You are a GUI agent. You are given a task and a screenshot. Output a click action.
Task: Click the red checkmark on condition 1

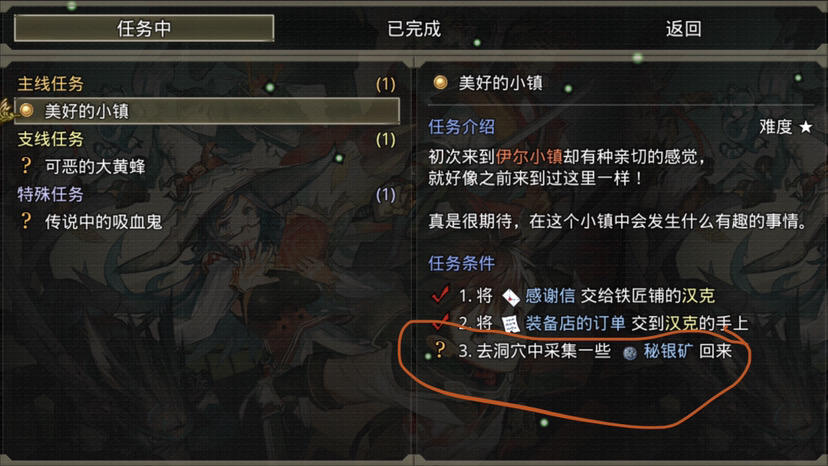(x=440, y=294)
